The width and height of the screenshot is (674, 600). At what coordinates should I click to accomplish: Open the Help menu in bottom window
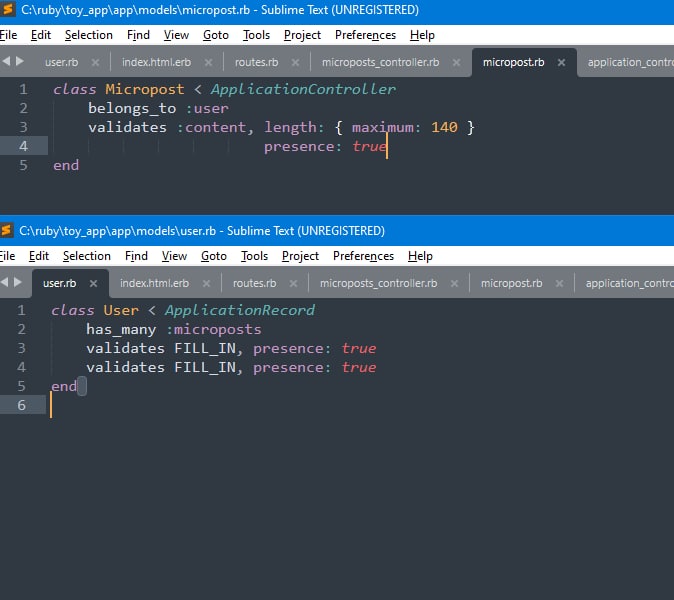click(x=420, y=256)
